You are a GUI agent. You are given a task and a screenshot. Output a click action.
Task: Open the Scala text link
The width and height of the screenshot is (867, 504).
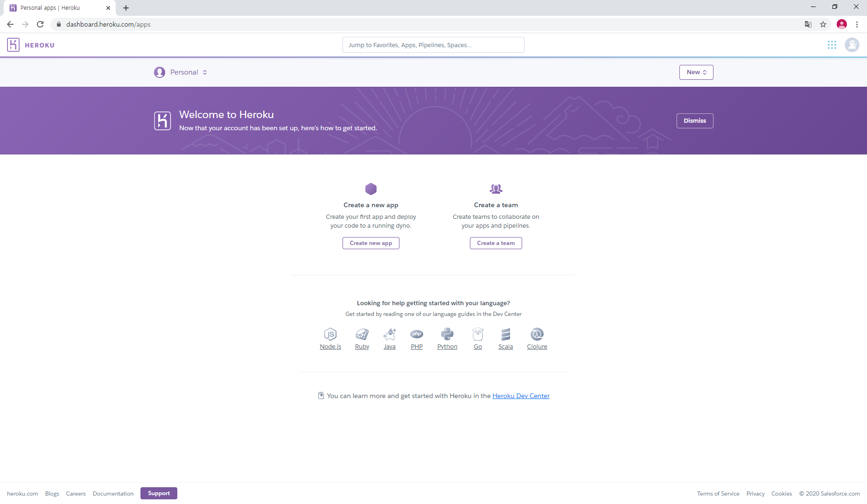[x=505, y=347]
